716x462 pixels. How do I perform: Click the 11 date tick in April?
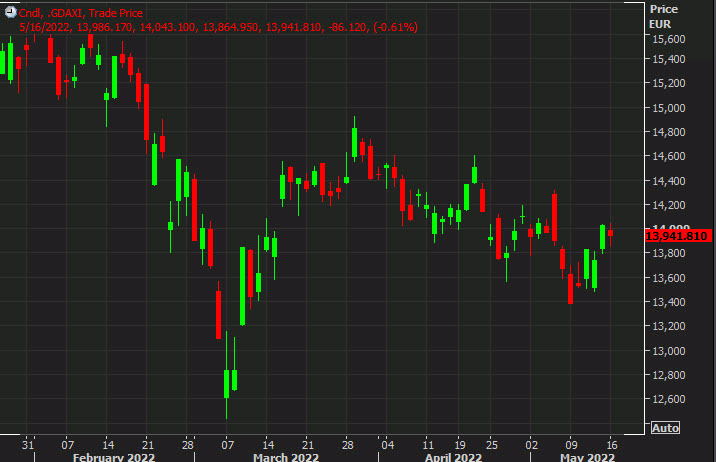428,445
